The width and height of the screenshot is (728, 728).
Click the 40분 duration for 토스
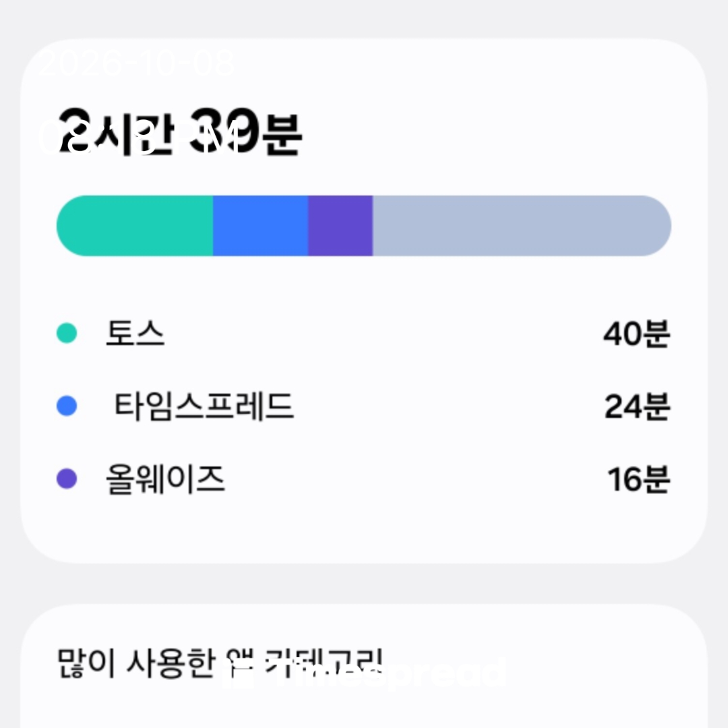point(636,334)
